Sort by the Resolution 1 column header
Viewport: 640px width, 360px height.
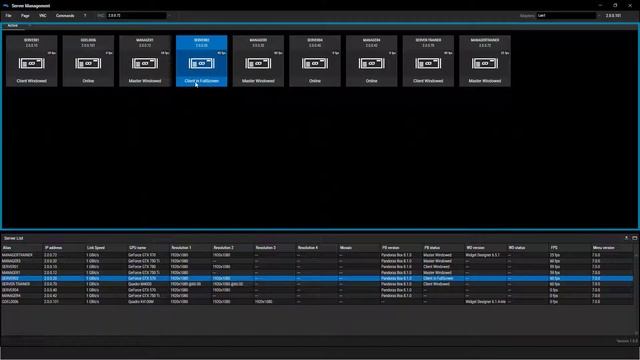click(x=190, y=248)
